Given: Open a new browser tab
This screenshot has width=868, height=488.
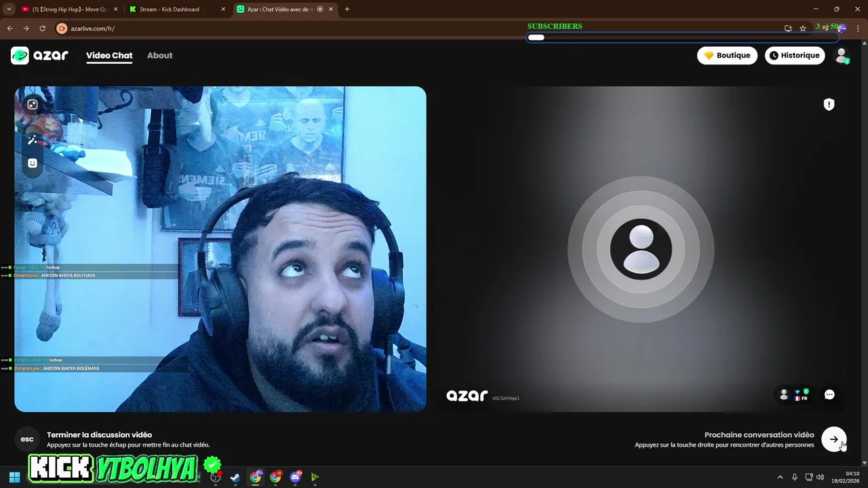Looking at the screenshot, I should (347, 9).
